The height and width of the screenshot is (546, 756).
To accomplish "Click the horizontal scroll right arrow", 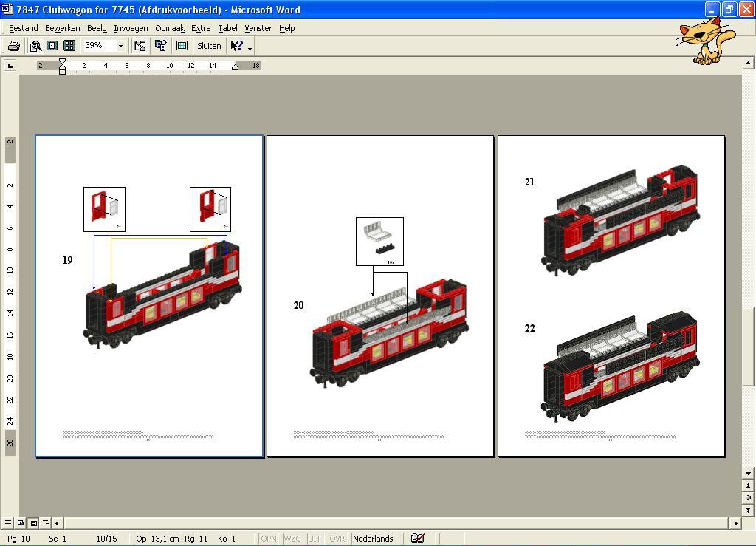I will click(736, 523).
